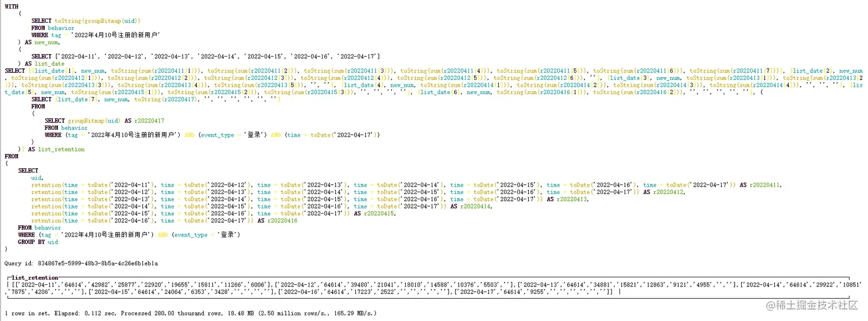This screenshot has height=321, width=868.
Task: Click the result value '21041'
Action: [x=385, y=284]
